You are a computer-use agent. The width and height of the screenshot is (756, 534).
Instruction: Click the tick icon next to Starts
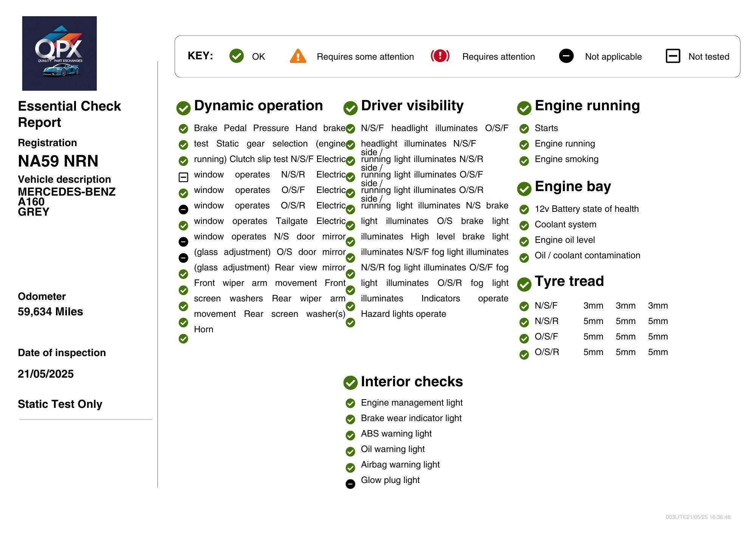(524, 129)
